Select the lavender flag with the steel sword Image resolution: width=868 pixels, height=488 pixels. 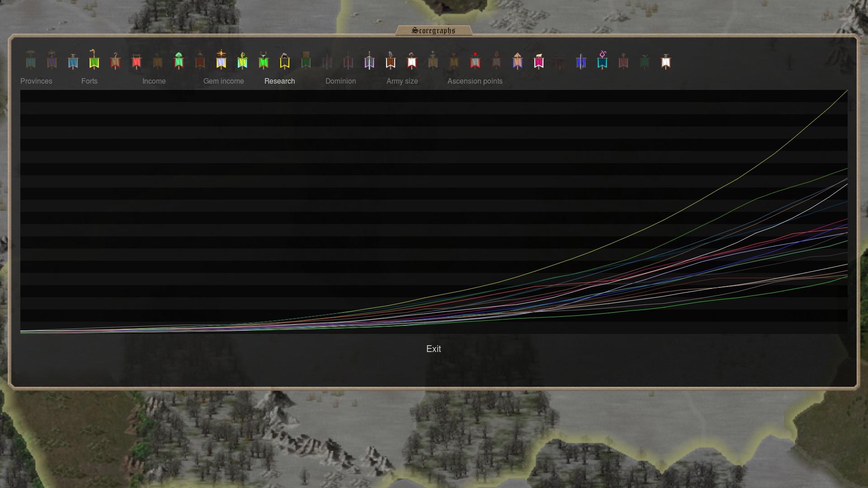(x=369, y=60)
